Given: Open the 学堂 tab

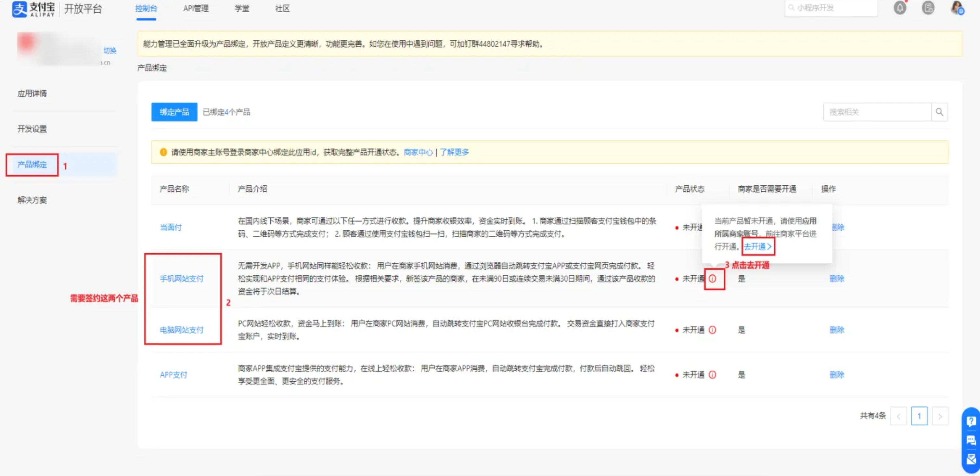Looking at the screenshot, I should (x=241, y=8).
